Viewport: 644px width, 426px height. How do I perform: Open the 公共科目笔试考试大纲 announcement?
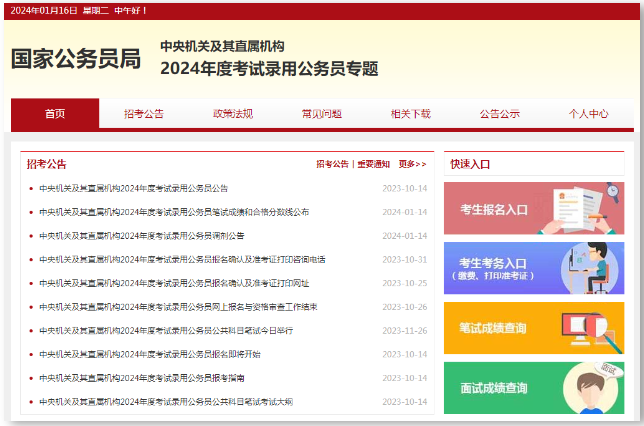click(x=166, y=402)
